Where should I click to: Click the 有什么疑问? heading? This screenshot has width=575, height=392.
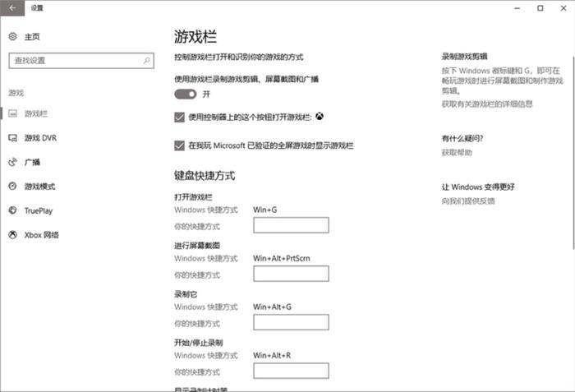pos(462,138)
